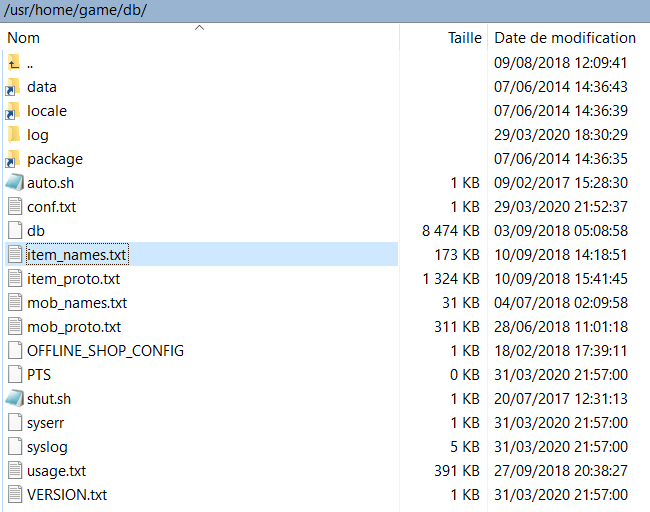Click the conf.txt text file icon

(15, 206)
